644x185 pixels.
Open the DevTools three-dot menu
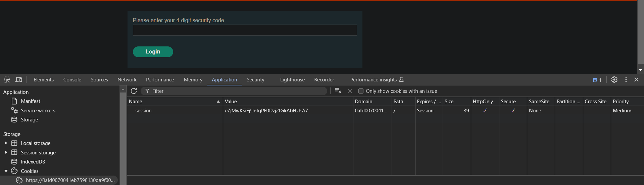(626, 80)
